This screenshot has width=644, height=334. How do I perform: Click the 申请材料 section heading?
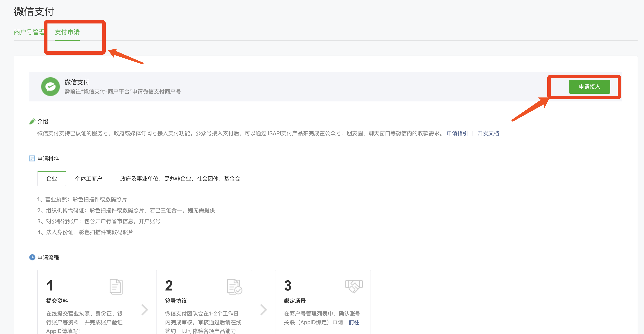click(48, 159)
